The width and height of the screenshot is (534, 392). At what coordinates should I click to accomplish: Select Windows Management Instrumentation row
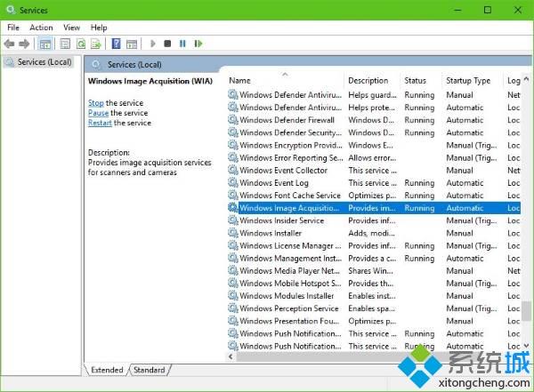[x=374, y=259]
